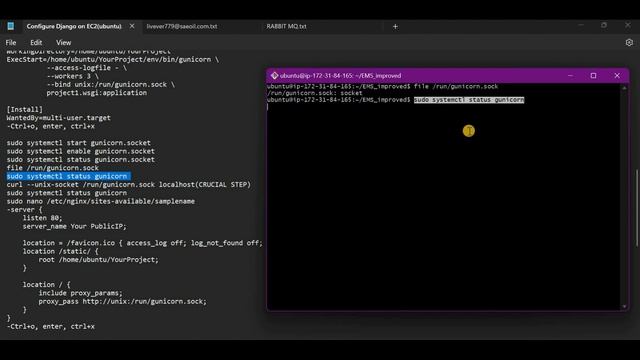Click the terminal scrollbar up arrow

624,88
